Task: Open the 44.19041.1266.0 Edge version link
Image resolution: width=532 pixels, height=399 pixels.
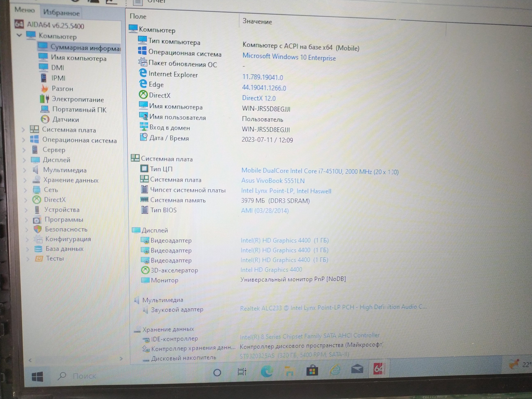Action: (264, 88)
